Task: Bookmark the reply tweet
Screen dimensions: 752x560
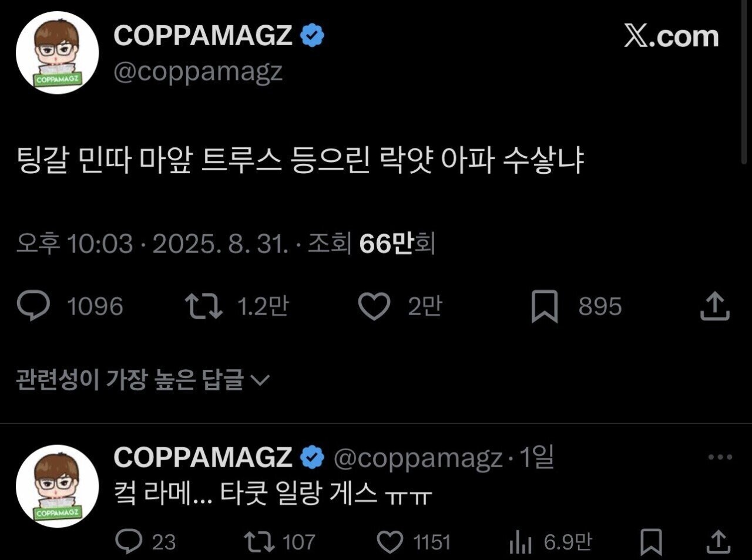Action: click(650, 541)
